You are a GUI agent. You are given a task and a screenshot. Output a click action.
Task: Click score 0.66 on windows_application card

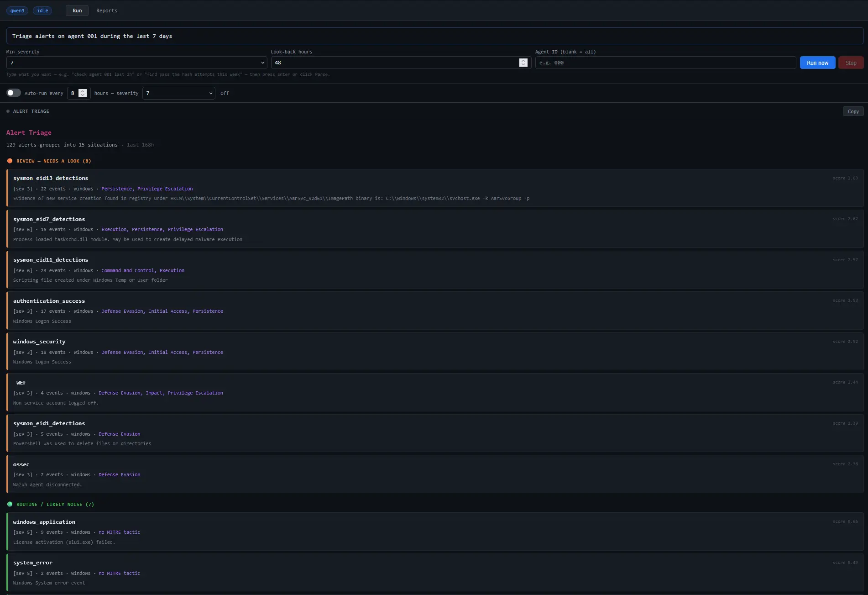(x=845, y=521)
